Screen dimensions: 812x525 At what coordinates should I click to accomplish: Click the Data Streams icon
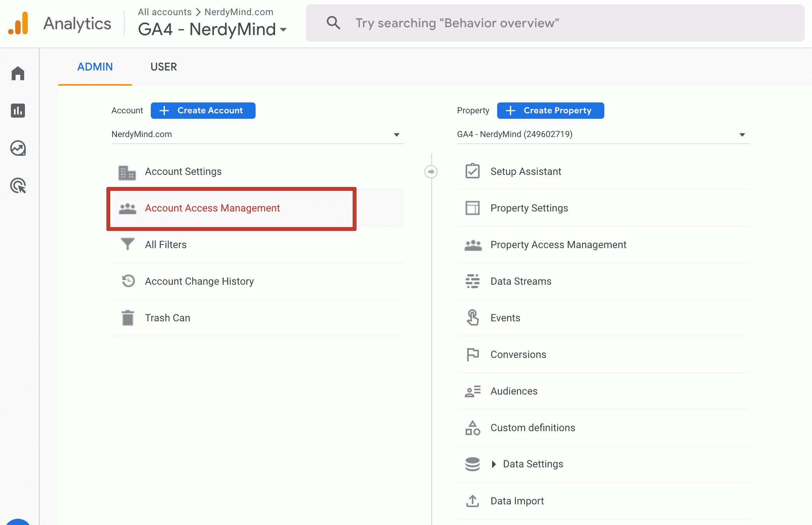point(473,281)
